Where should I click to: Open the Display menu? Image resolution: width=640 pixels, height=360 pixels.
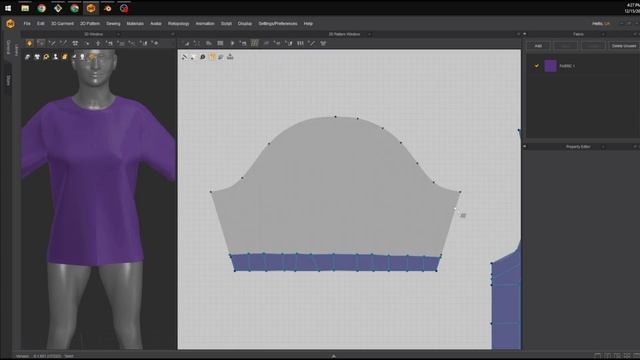click(x=245, y=24)
